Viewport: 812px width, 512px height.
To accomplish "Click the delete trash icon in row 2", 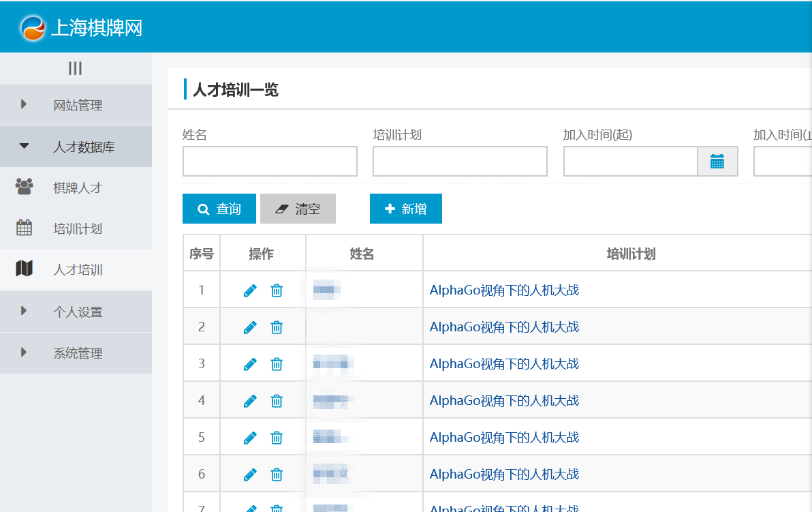I will click(277, 327).
